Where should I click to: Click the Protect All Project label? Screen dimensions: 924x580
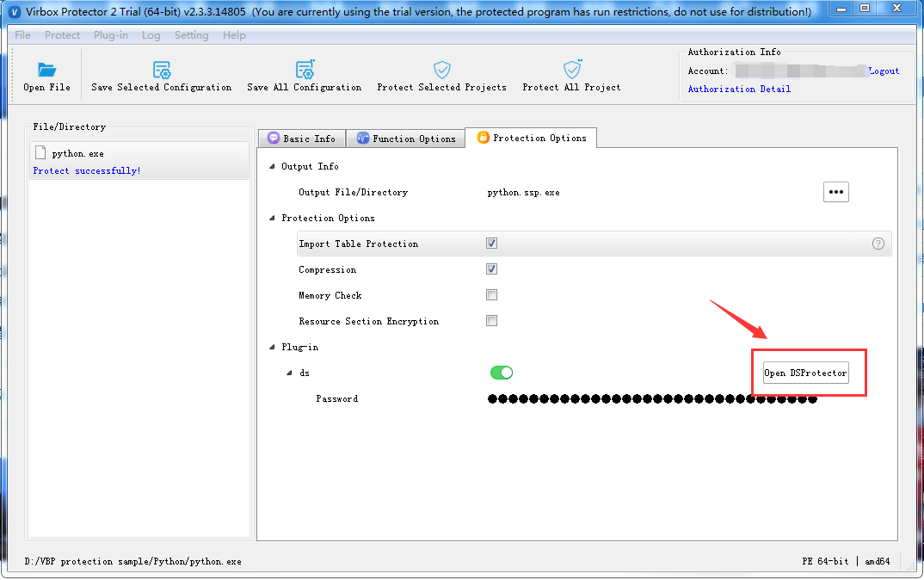point(571,87)
